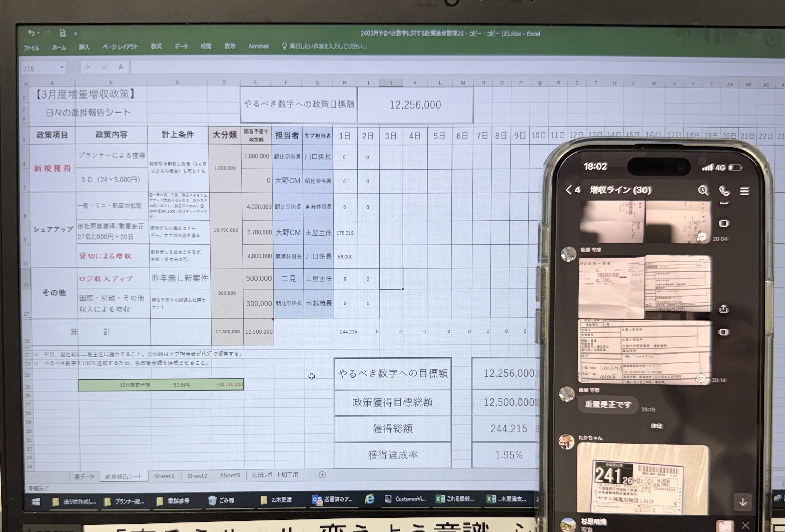Switch to the 基データ sheet tab
Screen dimensions: 785x532
pyautogui.click(x=84, y=477)
